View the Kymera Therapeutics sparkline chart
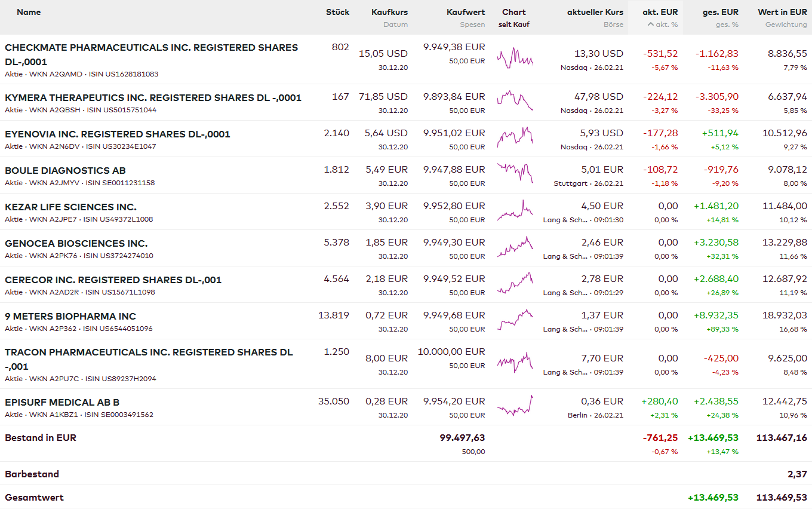 pos(515,101)
